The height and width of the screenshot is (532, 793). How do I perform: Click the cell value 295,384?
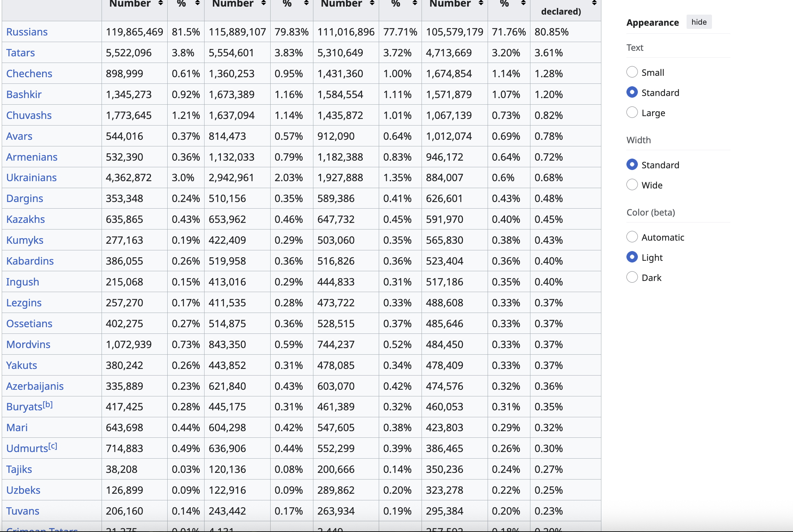tap(444, 511)
